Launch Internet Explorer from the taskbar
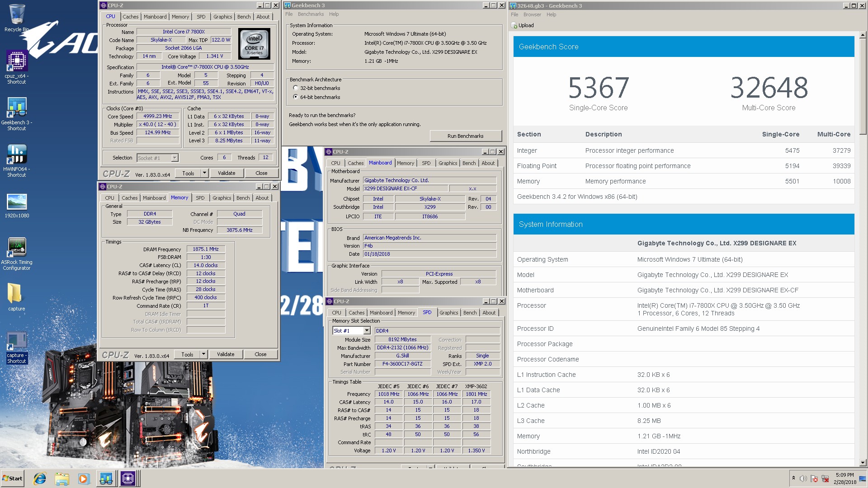 coord(40,479)
